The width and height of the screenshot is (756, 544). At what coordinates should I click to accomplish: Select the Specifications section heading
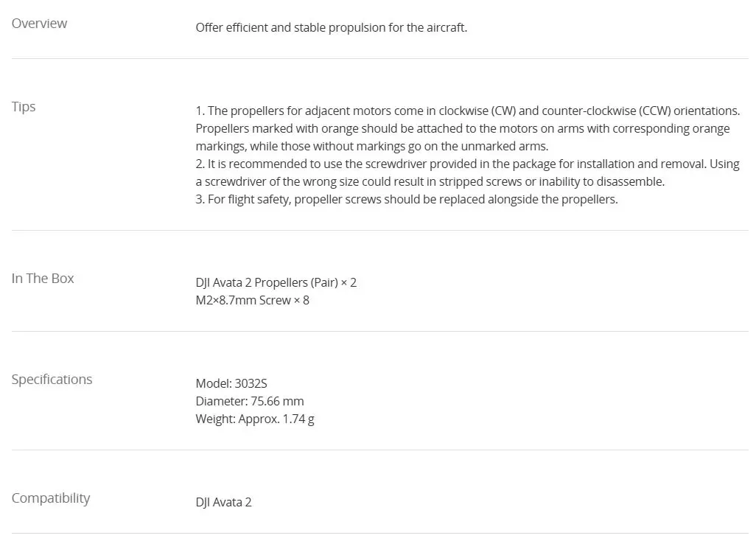point(52,380)
